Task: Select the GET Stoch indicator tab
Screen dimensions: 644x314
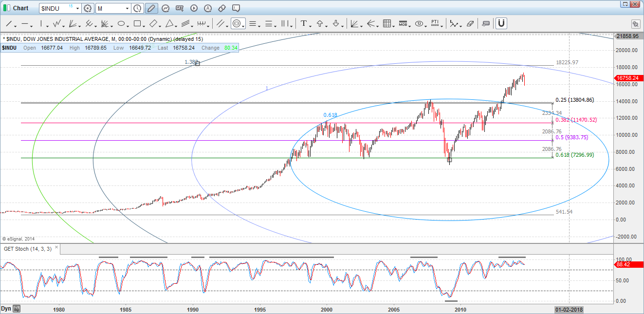Action: pos(27,248)
